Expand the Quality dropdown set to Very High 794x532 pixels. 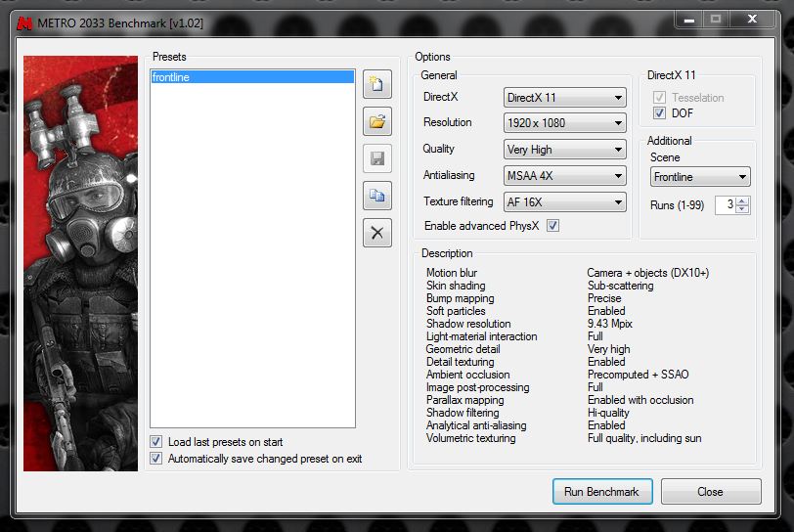coord(564,150)
